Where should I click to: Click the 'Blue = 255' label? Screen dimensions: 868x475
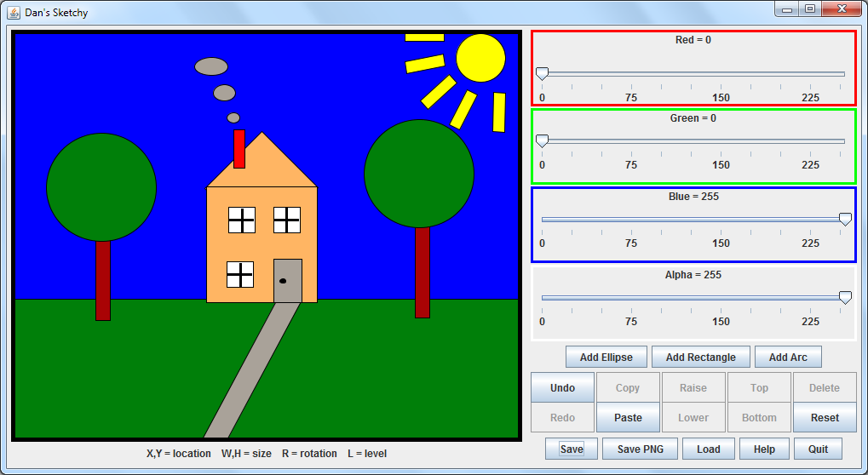click(x=693, y=197)
